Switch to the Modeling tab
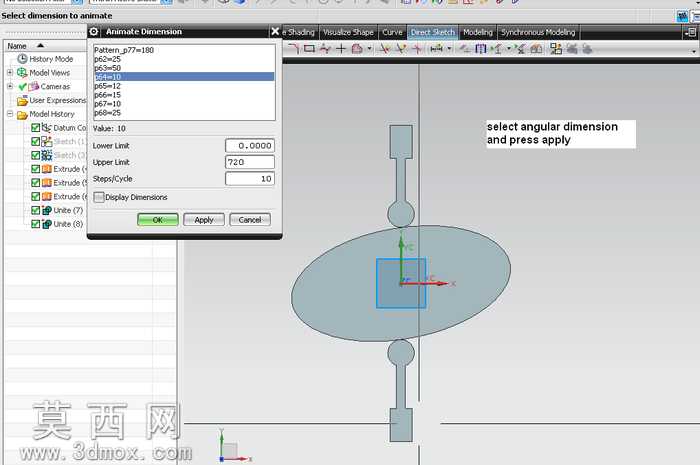 click(478, 33)
